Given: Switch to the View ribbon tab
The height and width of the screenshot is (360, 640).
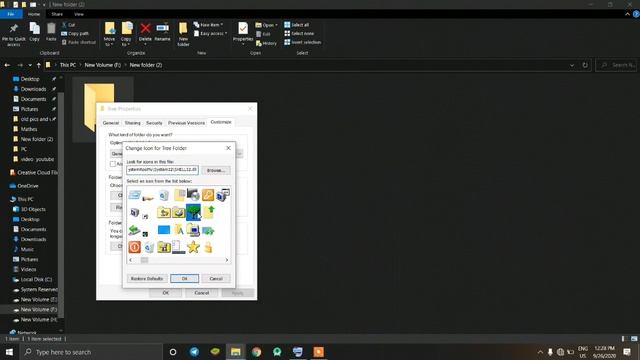Looking at the screenshot, I should click(x=79, y=14).
